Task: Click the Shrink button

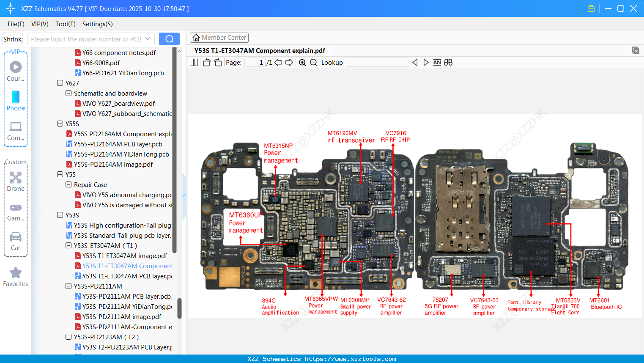Action: (12, 38)
